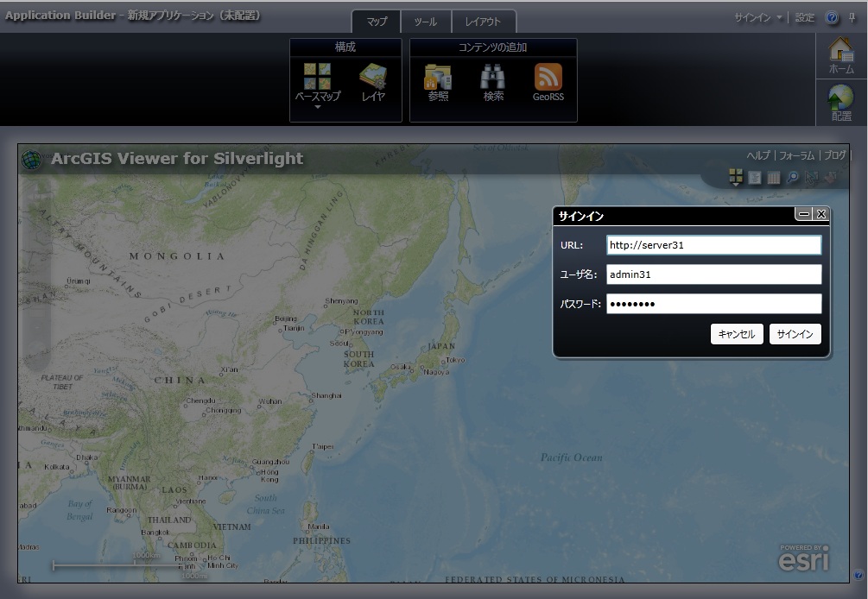Switch to the ツール tab
Viewport: 868px width, 599px height.
[x=426, y=22]
